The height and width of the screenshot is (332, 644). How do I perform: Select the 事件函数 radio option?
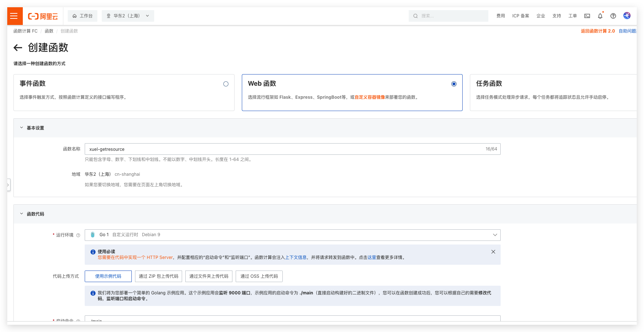tap(226, 84)
